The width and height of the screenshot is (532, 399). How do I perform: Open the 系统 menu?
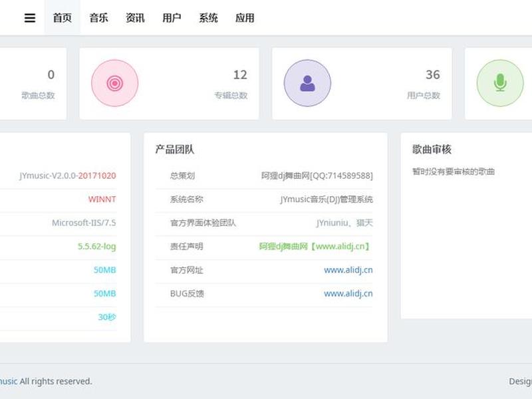[208, 18]
